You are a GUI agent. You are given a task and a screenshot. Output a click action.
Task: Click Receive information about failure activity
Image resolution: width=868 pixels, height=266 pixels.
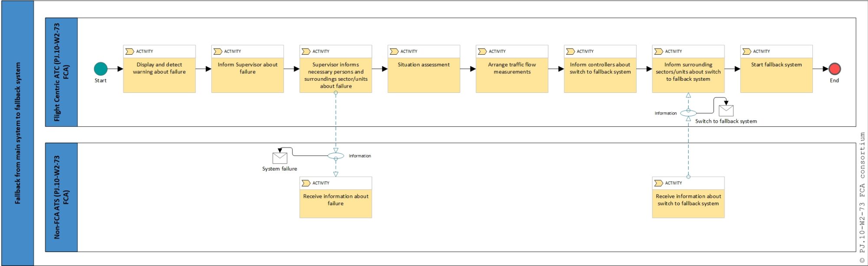coord(335,202)
